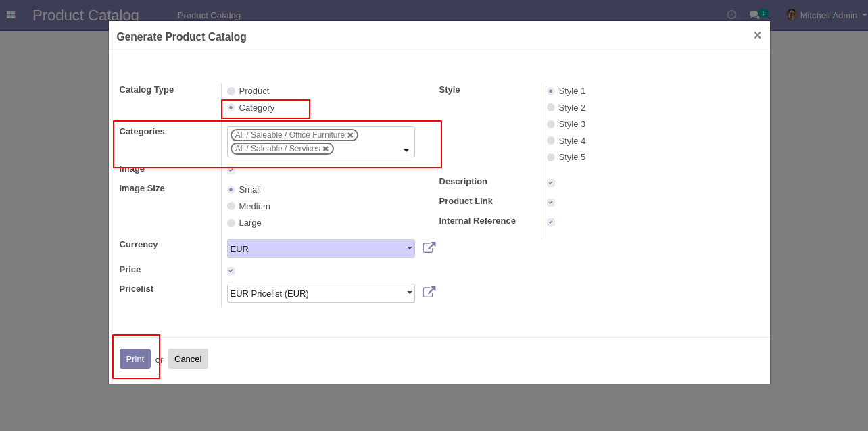Open the apps grid menu icon
The width and height of the screenshot is (868, 431).
click(11, 15)
